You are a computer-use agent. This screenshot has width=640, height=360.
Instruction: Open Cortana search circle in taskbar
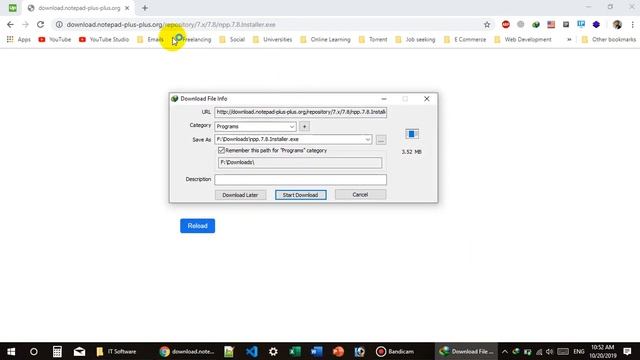[33, 351]
